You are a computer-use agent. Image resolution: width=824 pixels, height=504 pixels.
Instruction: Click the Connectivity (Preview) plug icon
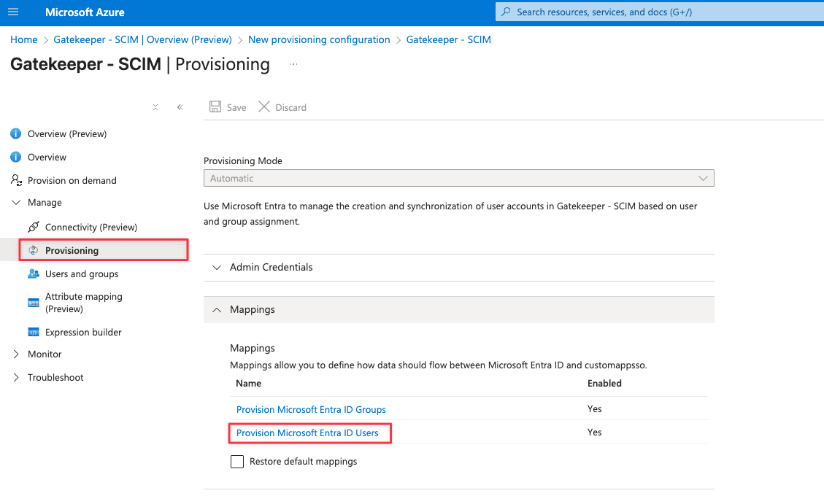(x=32, y=227)
